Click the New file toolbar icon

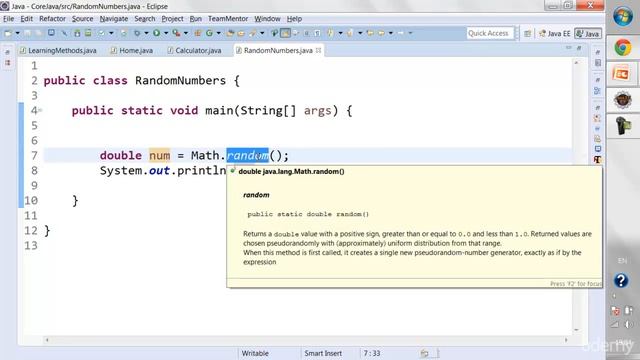[x=8, y=33]
